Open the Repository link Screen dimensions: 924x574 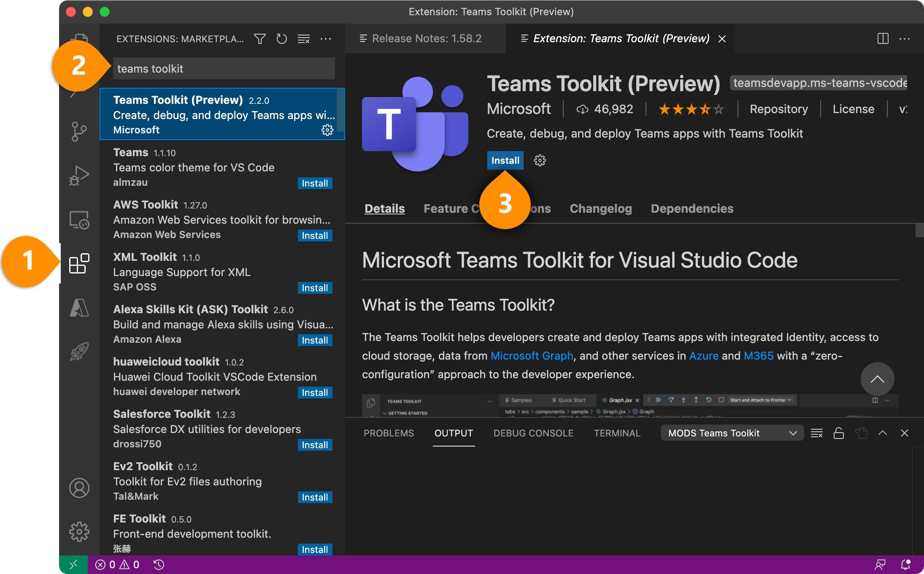(778, 108)
